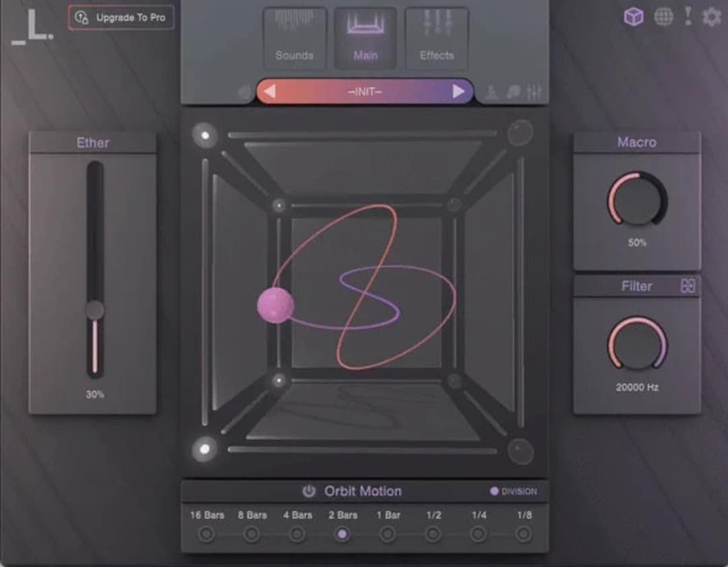Select the sliders icon beside the preset bar

coord(535,91)
